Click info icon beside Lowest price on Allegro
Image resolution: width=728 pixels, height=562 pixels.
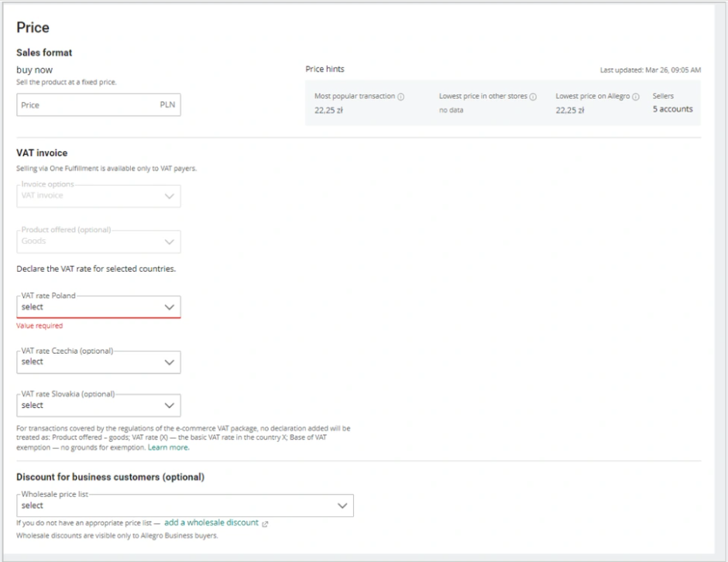coord(636,97)
